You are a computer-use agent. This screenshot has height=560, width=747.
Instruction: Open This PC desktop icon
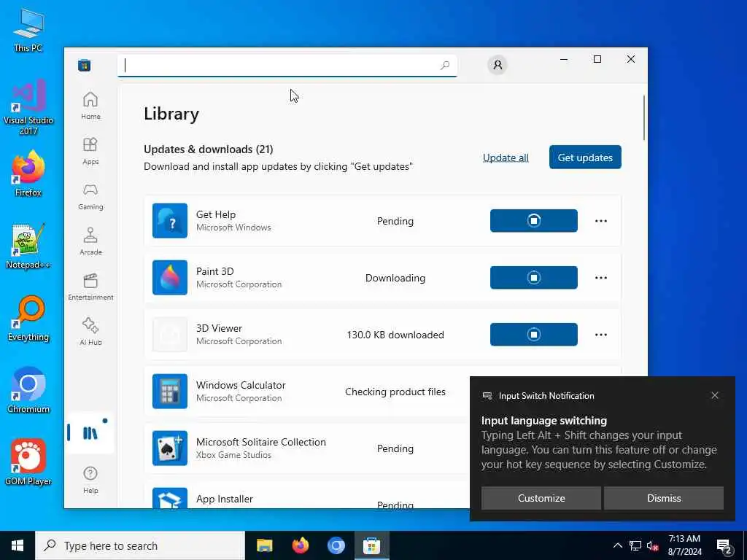click(28, 29)
